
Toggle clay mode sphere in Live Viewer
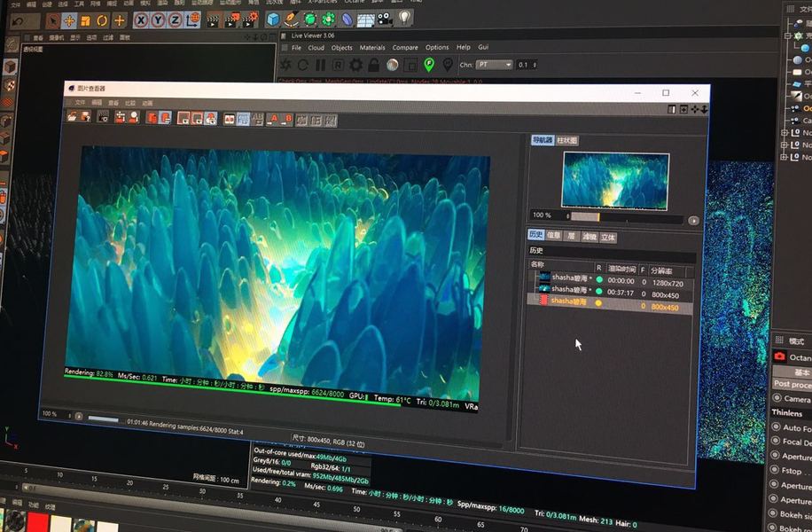(x=393, y=65)
